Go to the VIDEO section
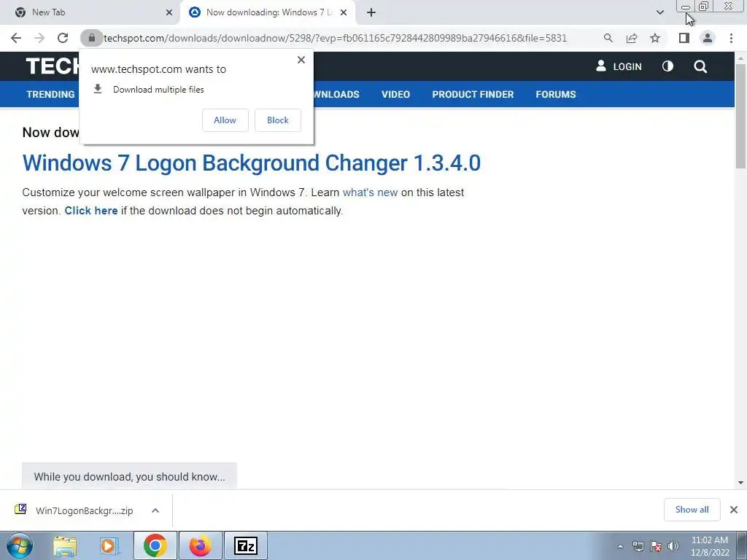The image size is (747, 560). pyautogui.click(x=395, y=94)
